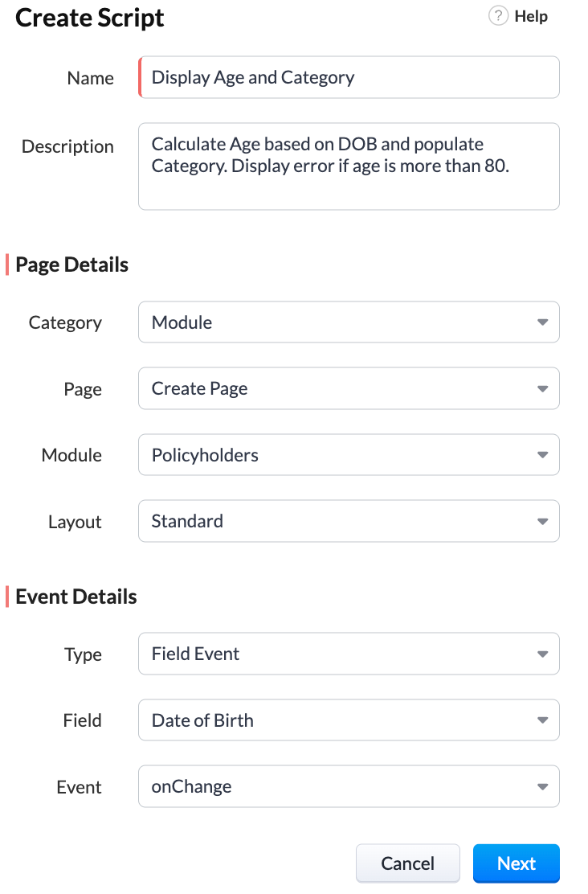Screen dimensions: 588x894
Task: Select the Name input field
Action: click(x=345, y=76)
